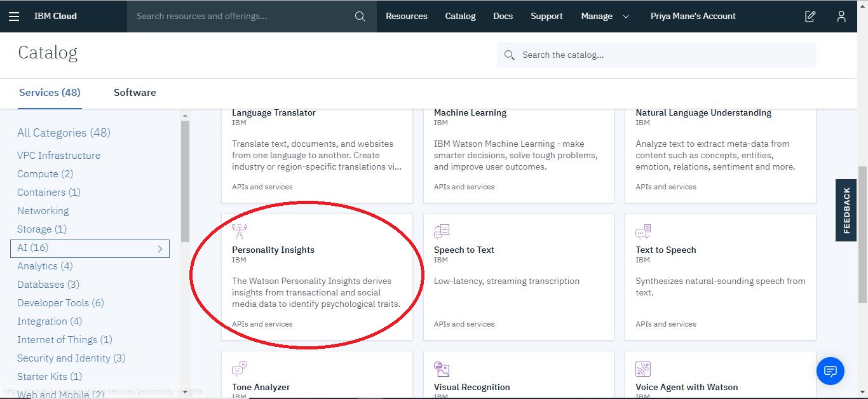Open the notifications pencil icon
The width and height of the screenshot is (868, 399).
810,16
